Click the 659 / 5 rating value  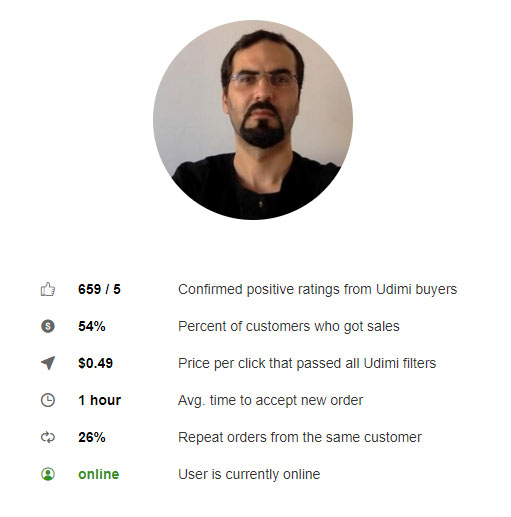point(99,289)
